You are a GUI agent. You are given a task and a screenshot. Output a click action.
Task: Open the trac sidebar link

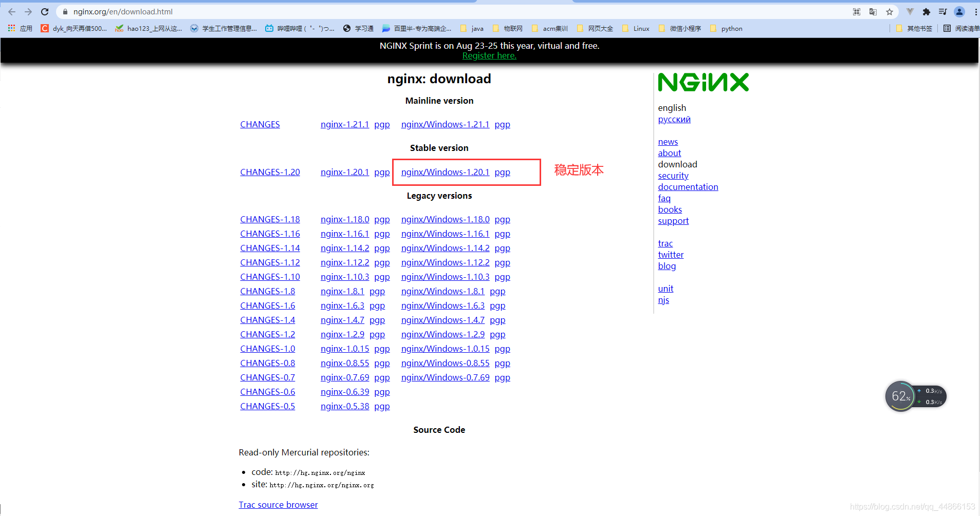[x=665, y=243]
